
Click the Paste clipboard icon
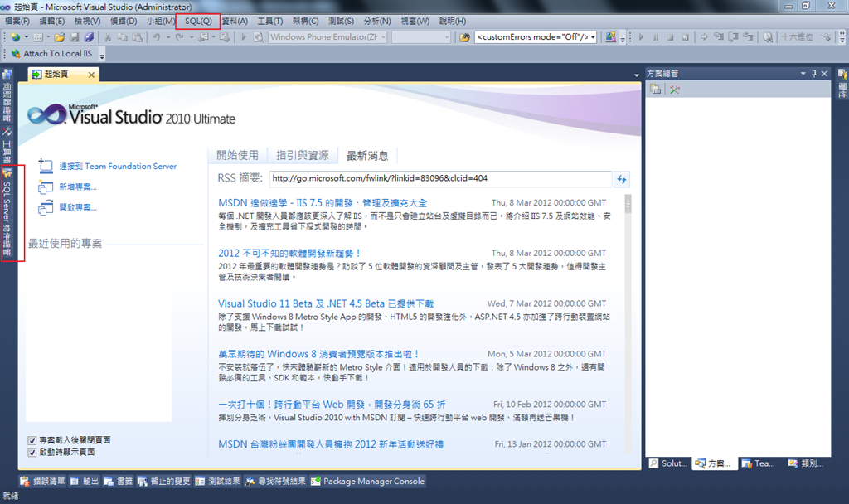point(138,37)
